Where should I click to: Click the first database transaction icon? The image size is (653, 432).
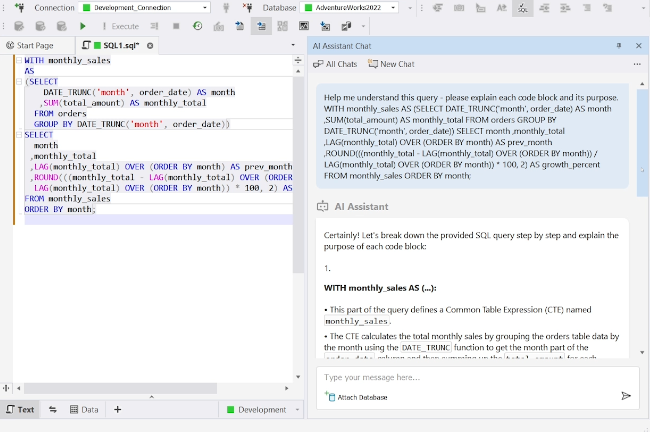point(19,26)
